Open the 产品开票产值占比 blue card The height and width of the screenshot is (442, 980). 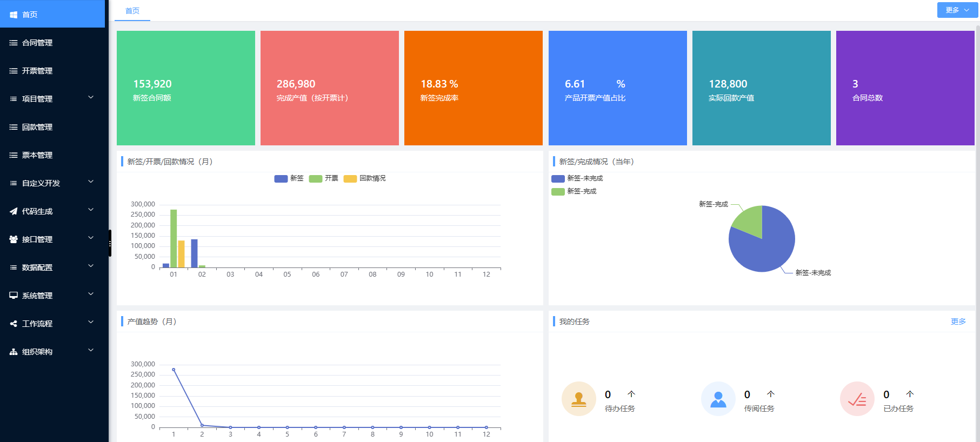[x=618, y=88]
